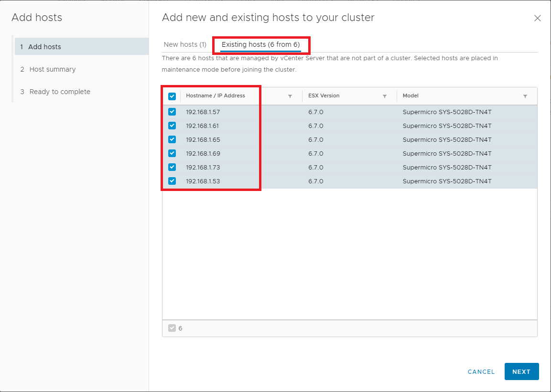551x392 pixels.
Task: Go to the Host summary step
Action: (x=52, y=69)
